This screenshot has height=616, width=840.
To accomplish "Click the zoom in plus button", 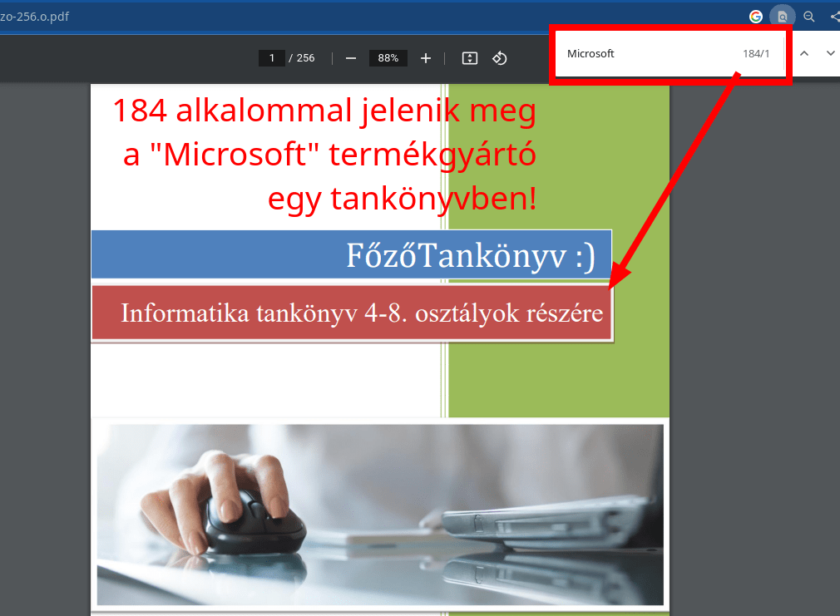I will 426,58.
